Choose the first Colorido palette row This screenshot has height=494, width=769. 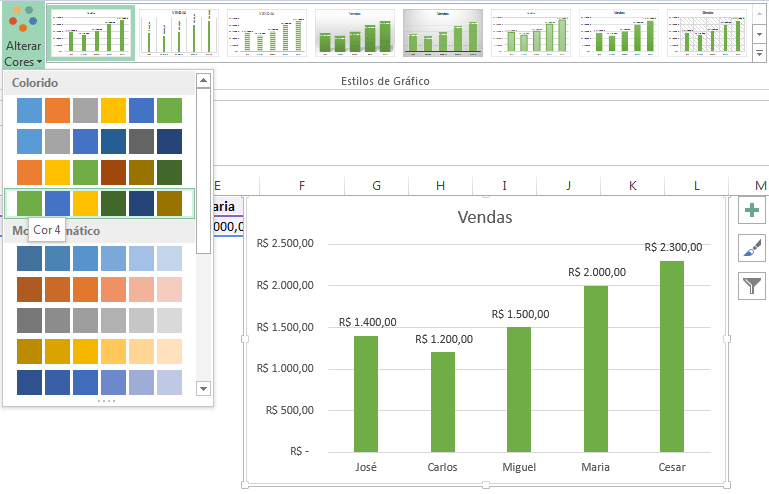click(99, 110)
